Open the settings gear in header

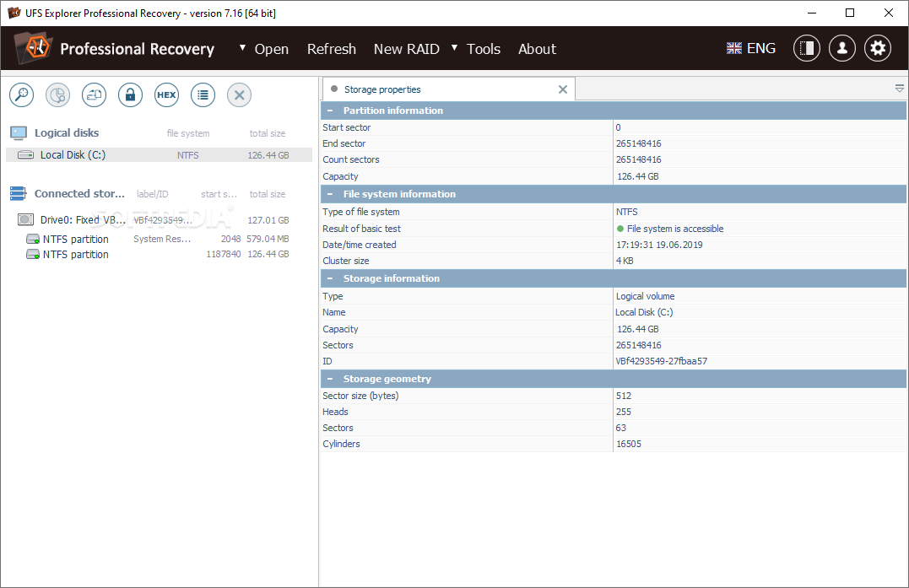878,48
